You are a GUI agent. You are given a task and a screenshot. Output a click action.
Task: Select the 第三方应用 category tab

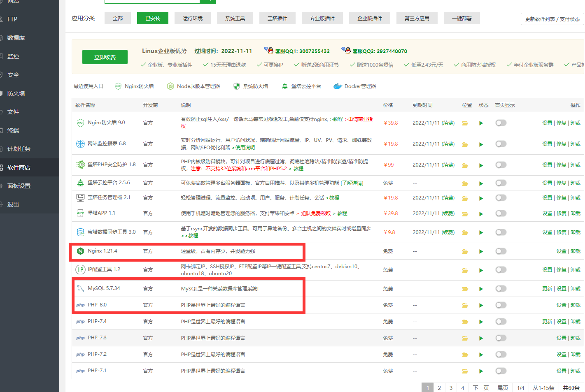(x=417, y=19)
